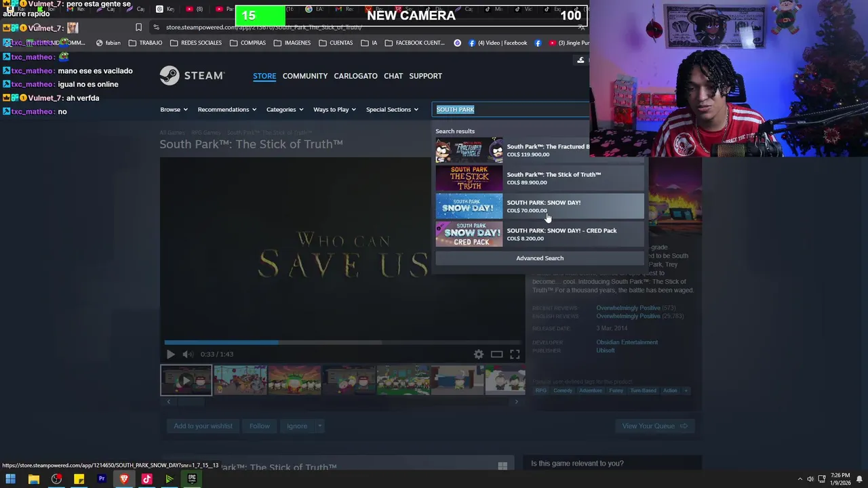Open the COMPRAS bookmarks folder
Screen dimensions: 868x488
coord(248,43)
